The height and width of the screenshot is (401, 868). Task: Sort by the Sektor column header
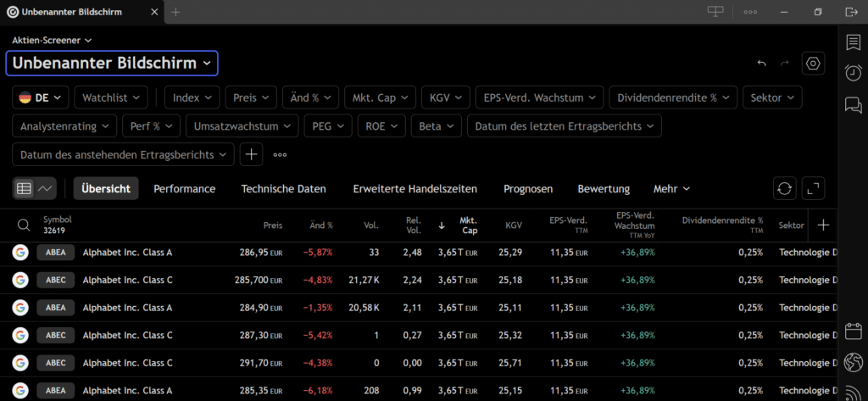[x=791, y=226]
